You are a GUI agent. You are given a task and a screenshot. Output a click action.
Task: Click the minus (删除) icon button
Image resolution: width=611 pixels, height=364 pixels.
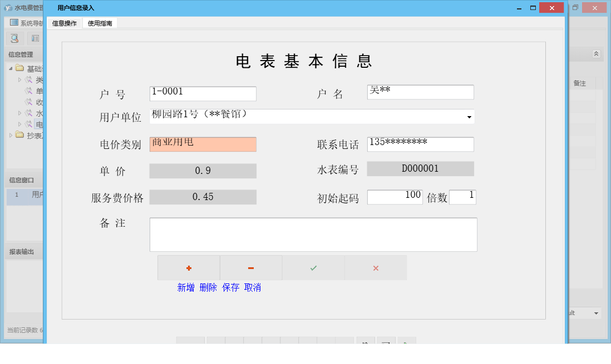pos(251,267)
